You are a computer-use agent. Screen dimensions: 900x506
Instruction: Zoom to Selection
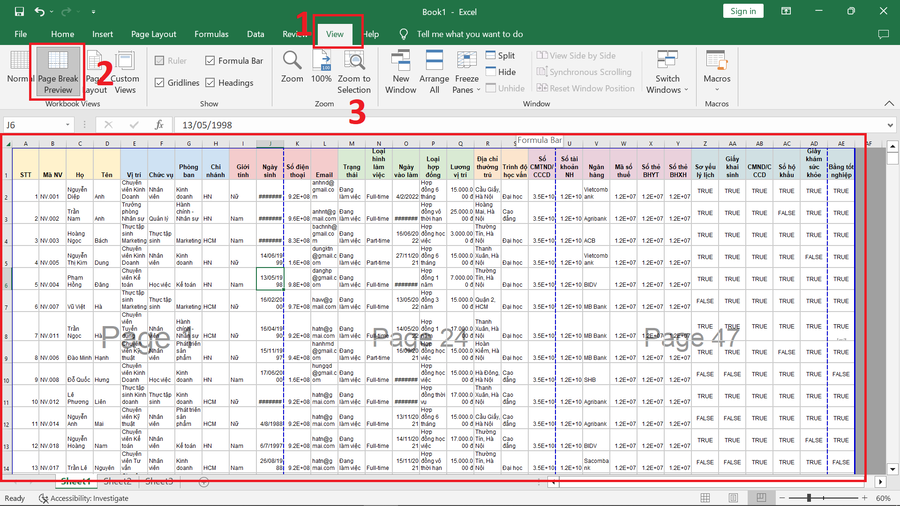pyautogui.click(x=354, y=72)
